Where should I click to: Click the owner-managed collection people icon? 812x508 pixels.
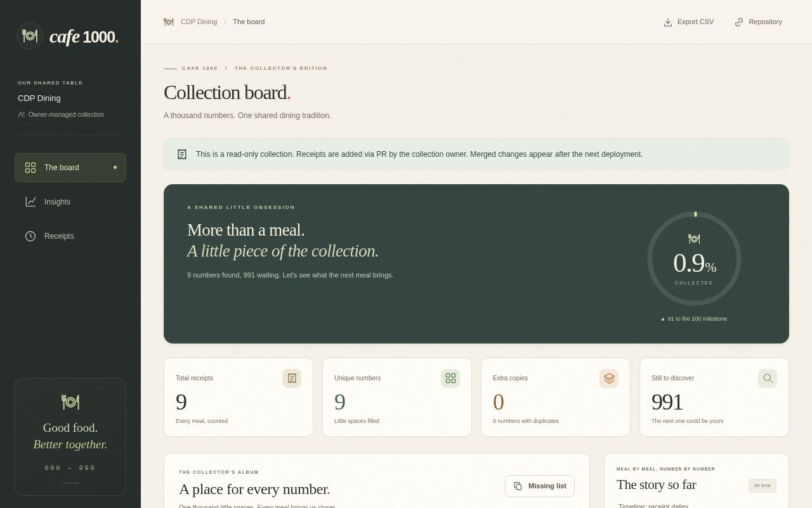click(22, 115)
